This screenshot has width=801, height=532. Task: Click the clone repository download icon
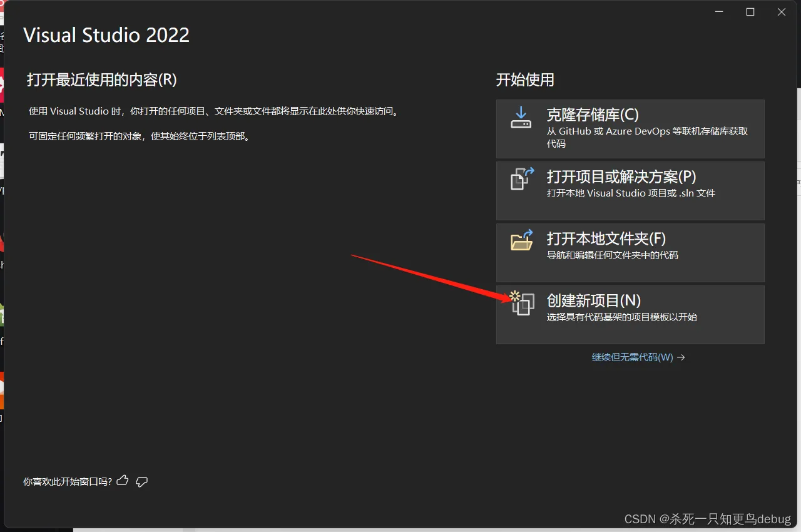point(521,117)
